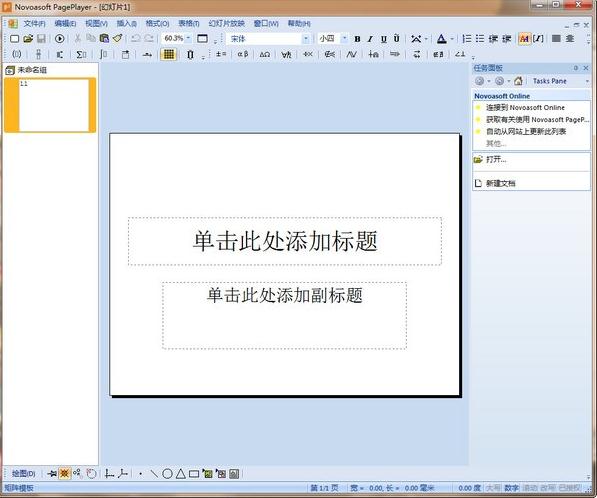This screenshot has width=597, height=498.
Task: Click the Greek letters αβ icon
Action: tap(243, 54)
